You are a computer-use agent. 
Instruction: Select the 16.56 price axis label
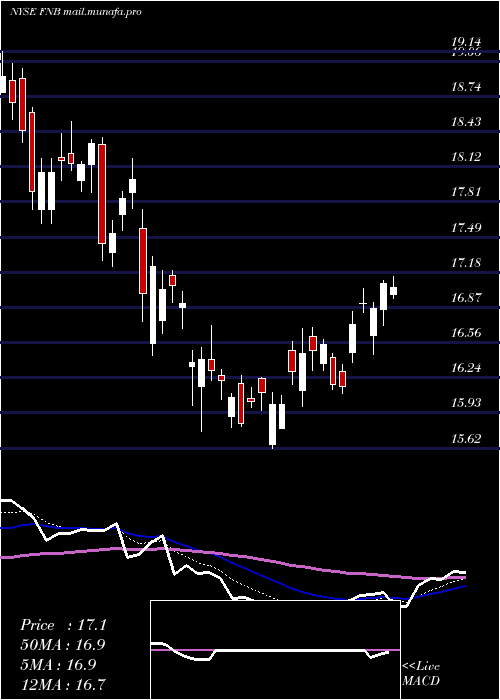click(466, 333)
